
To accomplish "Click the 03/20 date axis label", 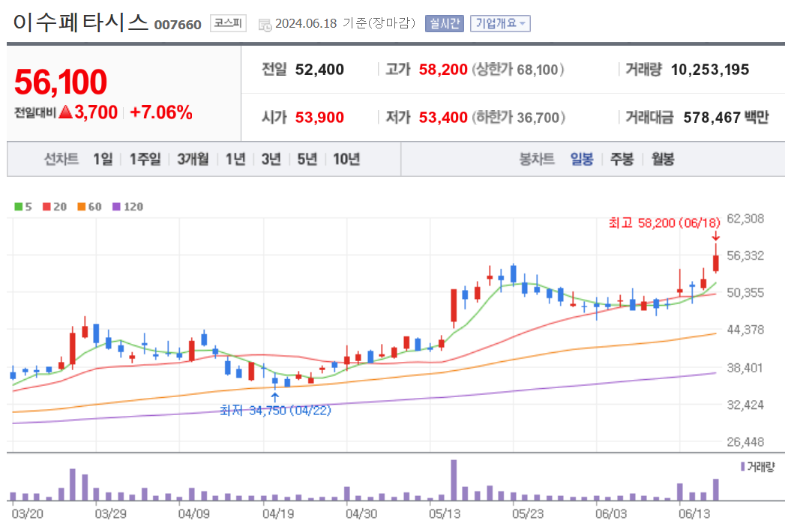I will [27, 513].
